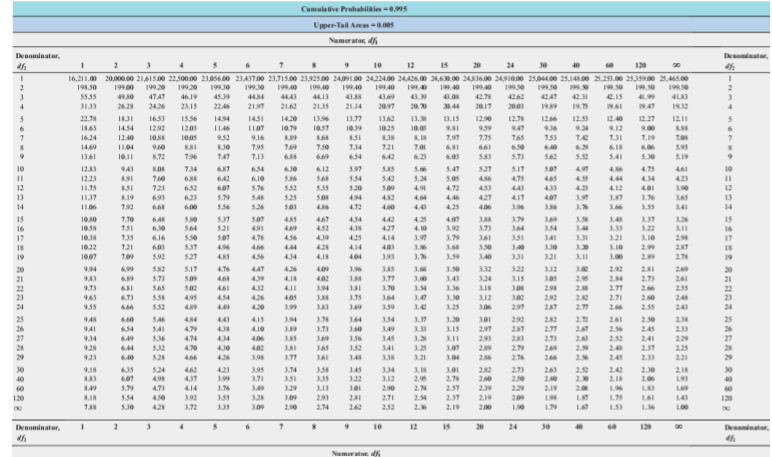Select 1.43 in row 120, infinity column
Image resolution: width=772 pixels, height=457 pixels.
pyautogui.click(x=681, y=398)
